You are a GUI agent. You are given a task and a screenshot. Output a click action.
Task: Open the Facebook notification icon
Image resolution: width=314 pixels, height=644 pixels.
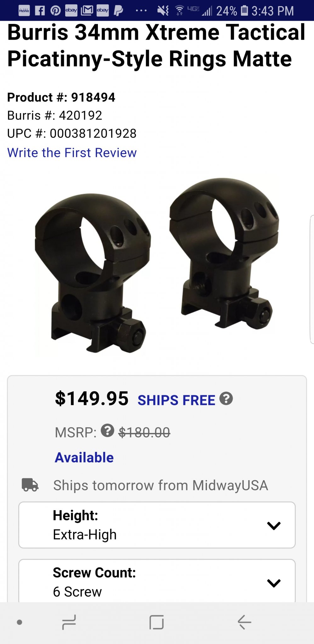(40, 11)
